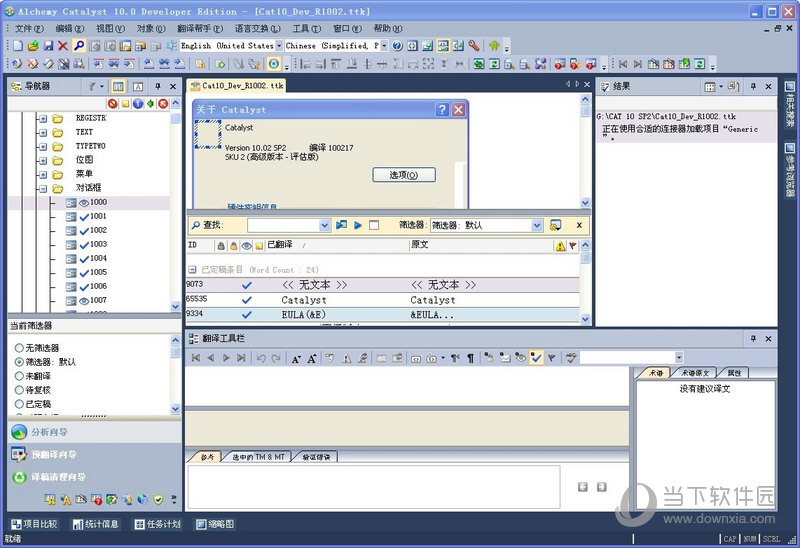Open the 查找 search text dropdown
The width and height of the screenshot is (800, 548).
click(324, 225)
